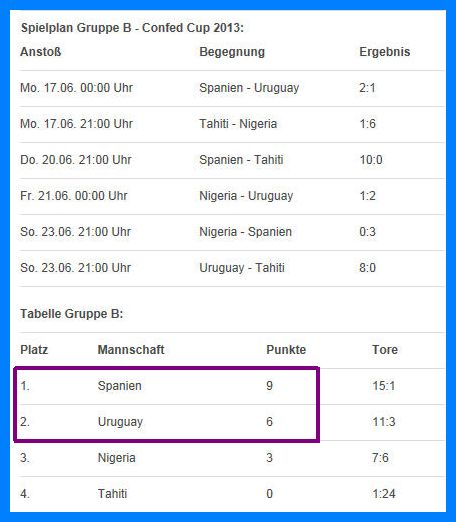Select the Spanien - Uruguay match

(x=249, y=88)
